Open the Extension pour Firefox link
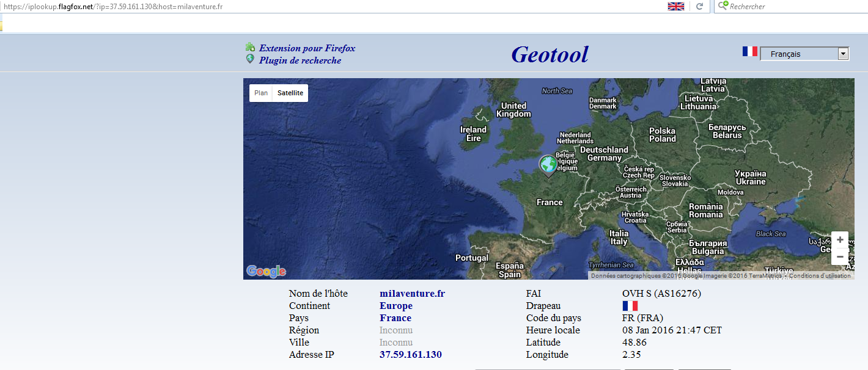The height and width of the screenshot is (370, 868). (307, 48)
